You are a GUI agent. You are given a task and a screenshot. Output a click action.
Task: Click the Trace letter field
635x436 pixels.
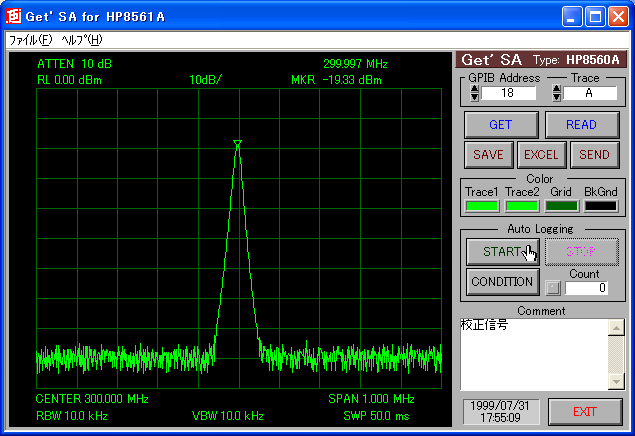click(591, 93)
